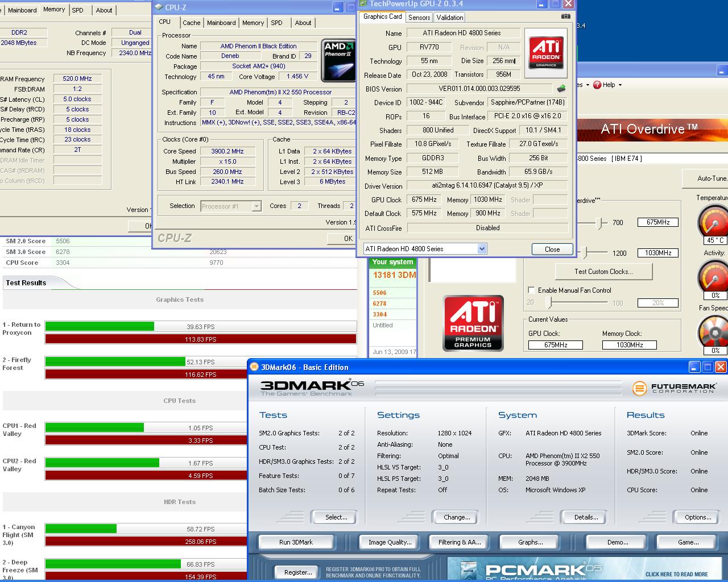Click the Close button in GPU-Z
Image resolution: width=728 pixels, height=582 pixels.
click(552, 249)
